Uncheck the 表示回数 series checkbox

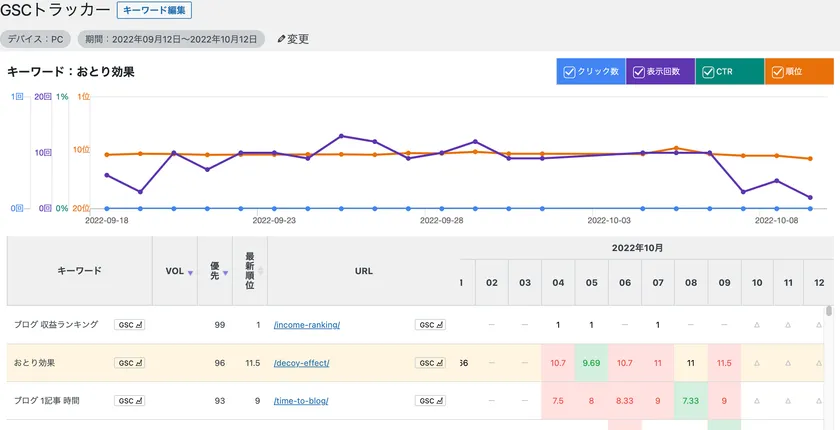[638, 72]
